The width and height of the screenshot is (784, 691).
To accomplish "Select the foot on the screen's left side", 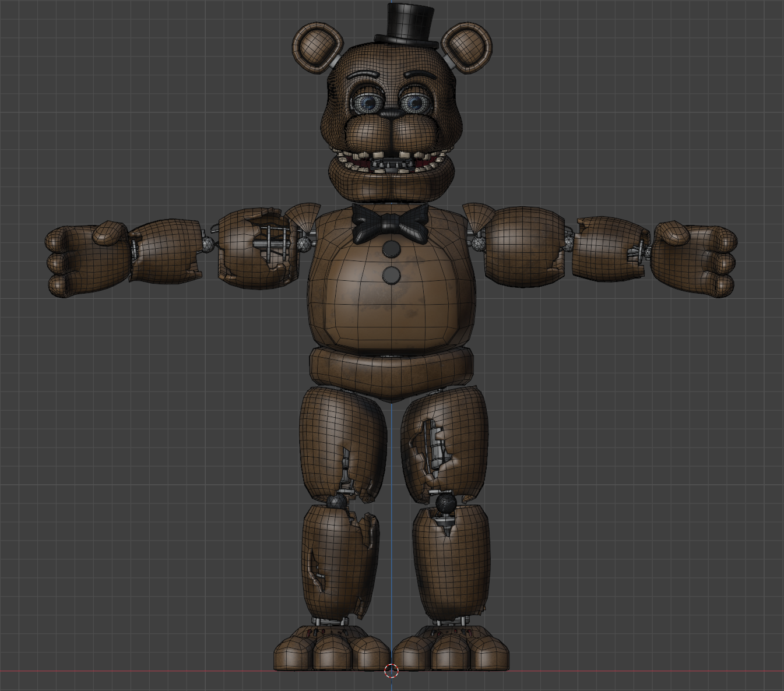I will (332, 648).
